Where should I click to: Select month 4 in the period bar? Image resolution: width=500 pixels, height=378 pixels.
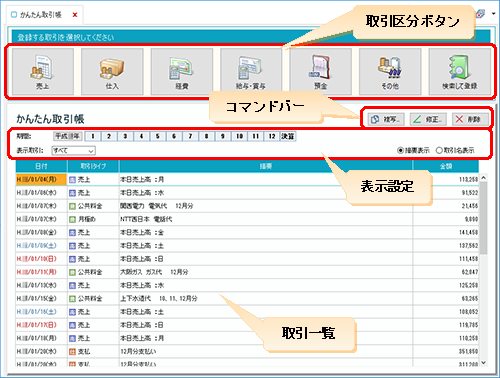pyautogui.click(x=142, y=136)
